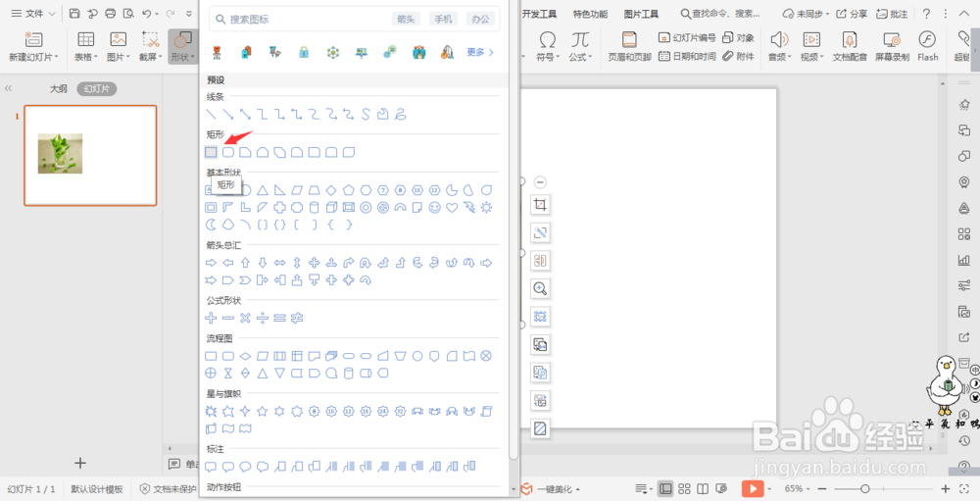Viewport: 980px width, 501px height.
Task: Insert the explosion burst star shape
Action: coord(212,411)
